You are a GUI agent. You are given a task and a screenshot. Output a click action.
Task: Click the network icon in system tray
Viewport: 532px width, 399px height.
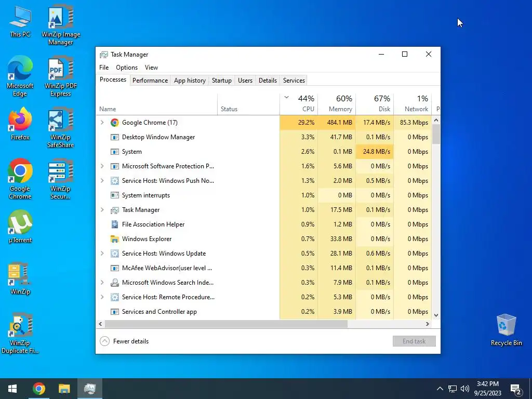coord(453,389)
